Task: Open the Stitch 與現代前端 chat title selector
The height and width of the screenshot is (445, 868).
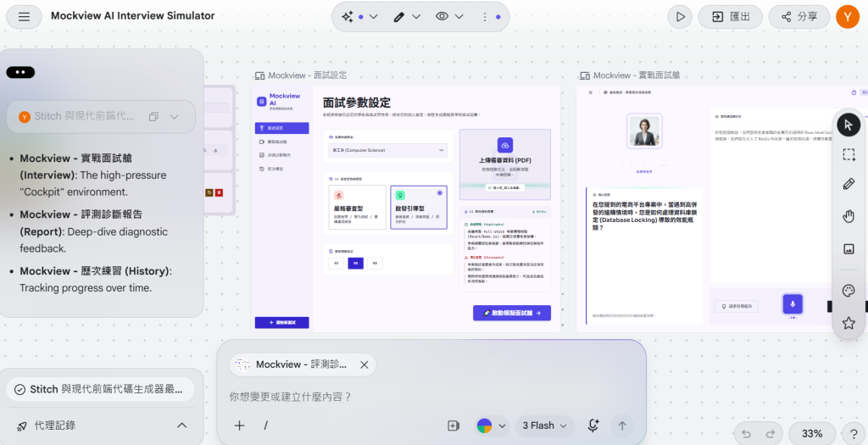Action: [101, 117]
